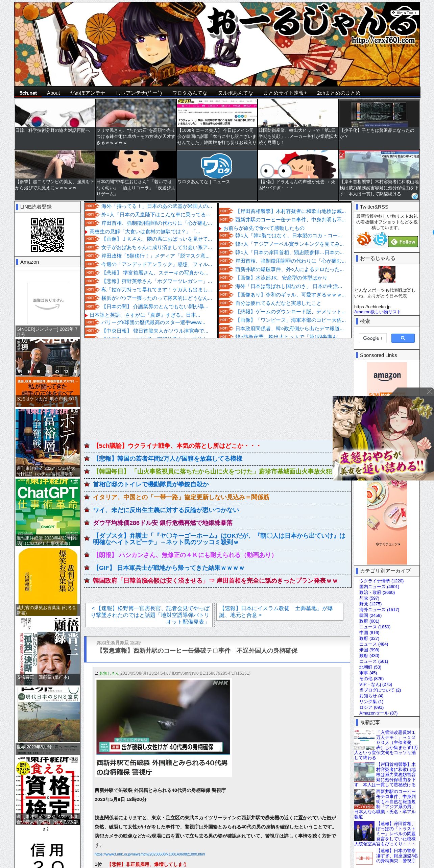This screenshot has width=434, height=868.
Task: Click the blue Google search magnifier button
Action: pos(403,338)
